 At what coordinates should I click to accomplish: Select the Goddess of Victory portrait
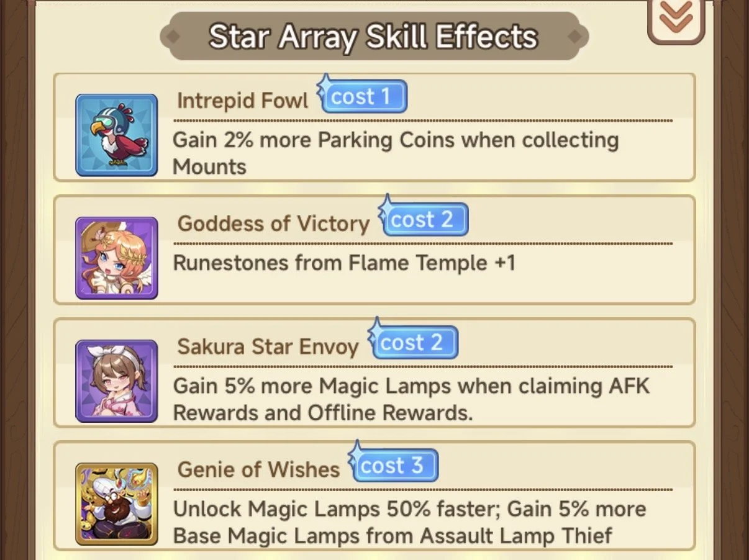point(117,258)
